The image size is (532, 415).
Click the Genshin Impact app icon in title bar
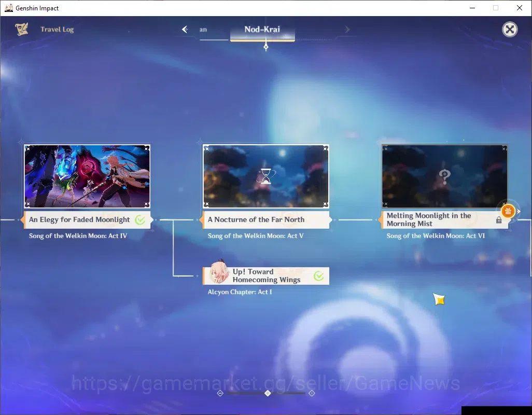pos(8,8)
